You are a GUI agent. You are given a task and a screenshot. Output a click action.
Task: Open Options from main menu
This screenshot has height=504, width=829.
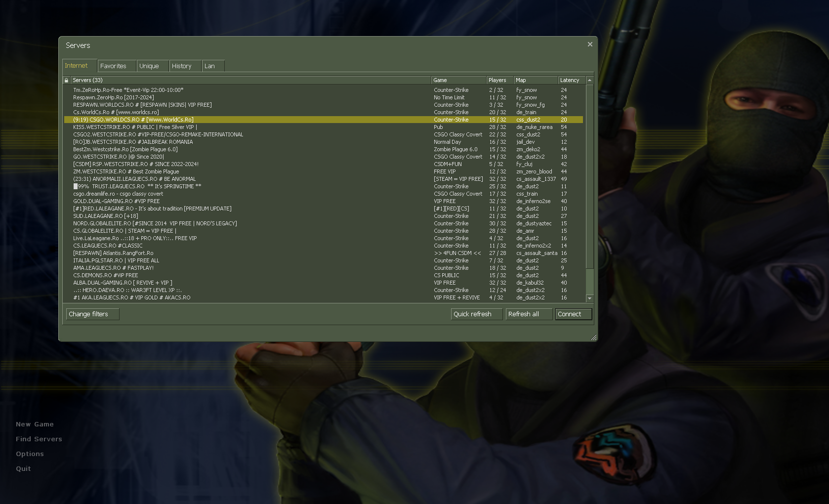[30, 454]
